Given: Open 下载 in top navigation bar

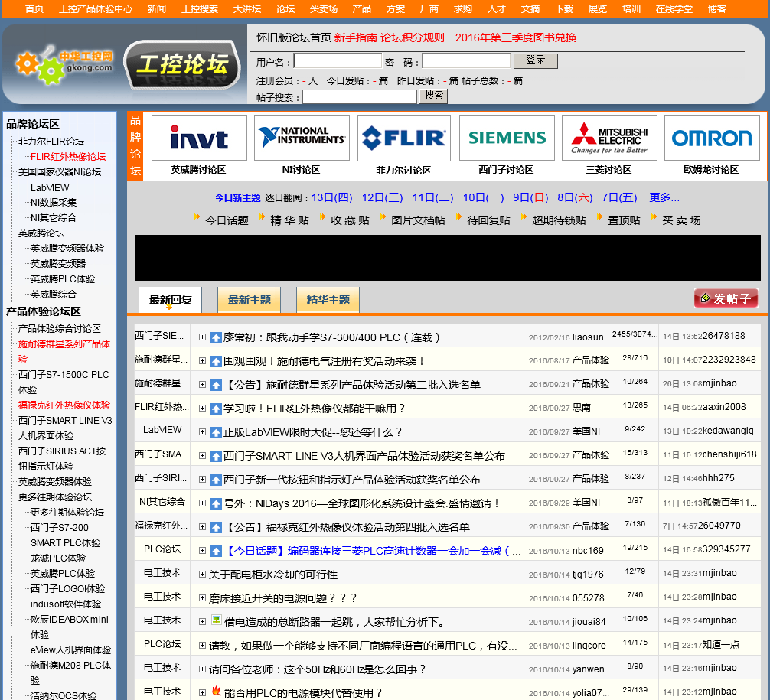Looking at the screenshot, I should click(564, 9).
